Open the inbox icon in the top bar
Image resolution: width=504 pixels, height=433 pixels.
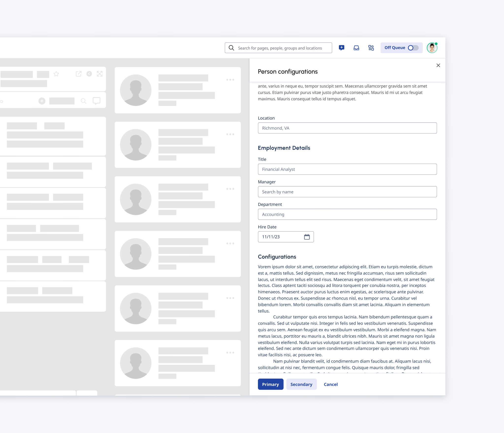point(356,47)
